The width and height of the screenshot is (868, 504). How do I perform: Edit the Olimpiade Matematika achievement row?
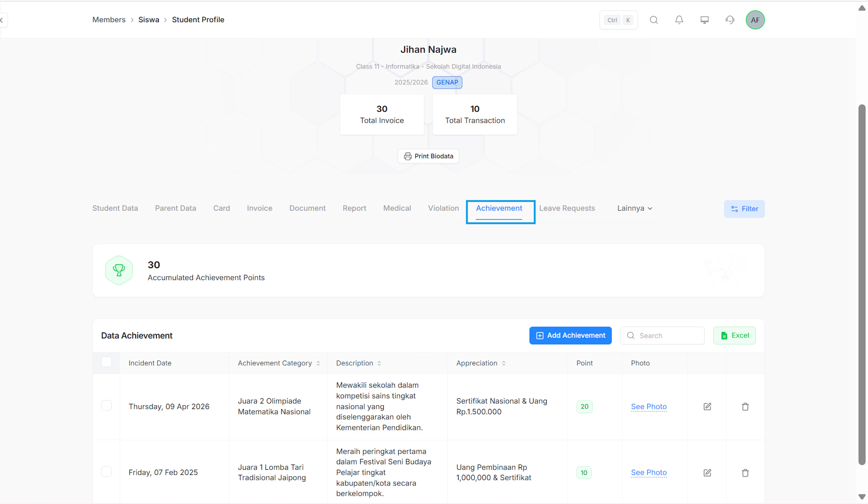pyautogui.click(x=707, y=407)
